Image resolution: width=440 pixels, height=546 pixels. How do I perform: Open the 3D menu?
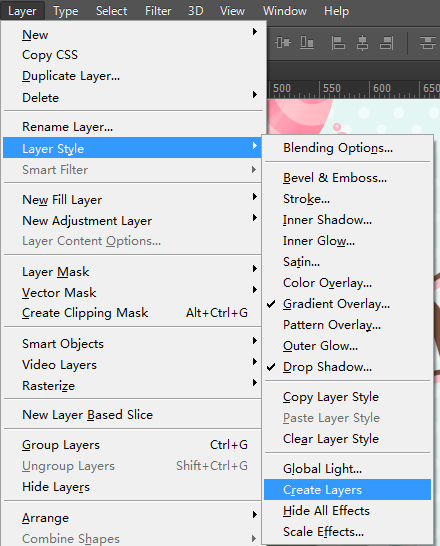tap(196, 11)
